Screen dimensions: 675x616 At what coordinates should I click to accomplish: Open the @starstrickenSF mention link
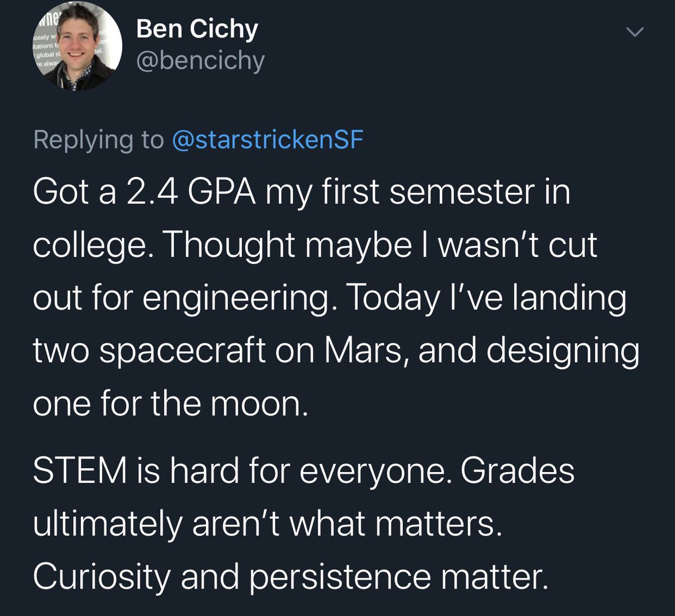click(267, 140)
